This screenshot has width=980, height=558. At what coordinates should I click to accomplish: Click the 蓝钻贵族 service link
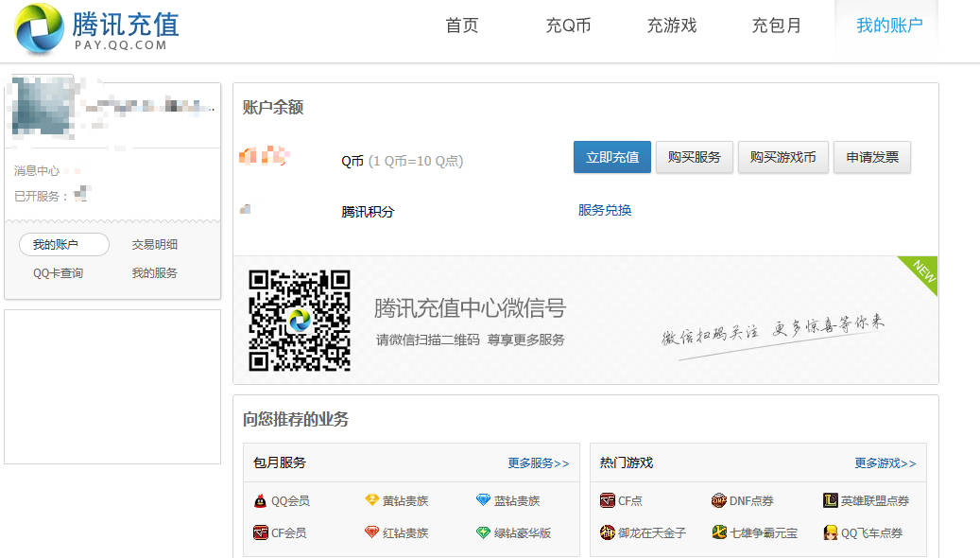[x=517, y=500]
